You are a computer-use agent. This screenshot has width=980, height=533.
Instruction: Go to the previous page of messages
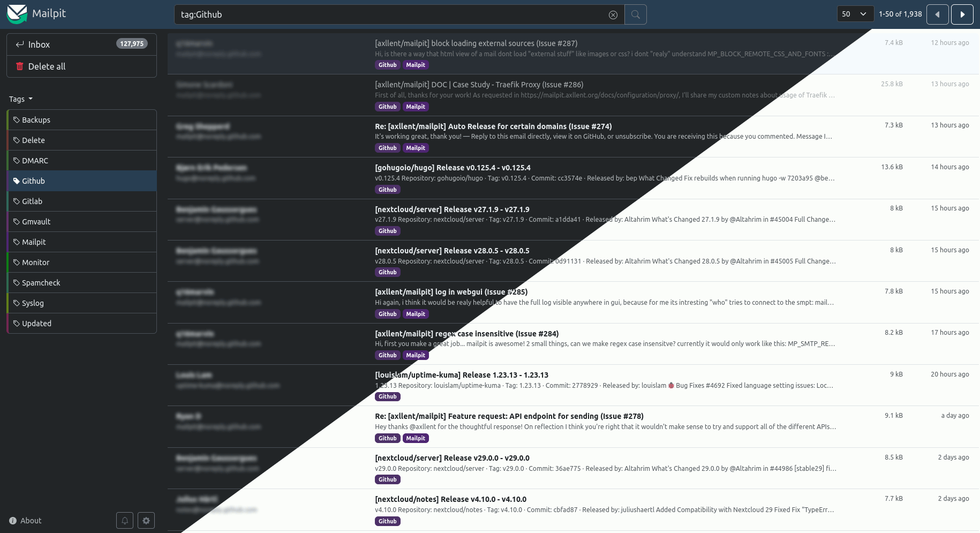tap(938, 14)
